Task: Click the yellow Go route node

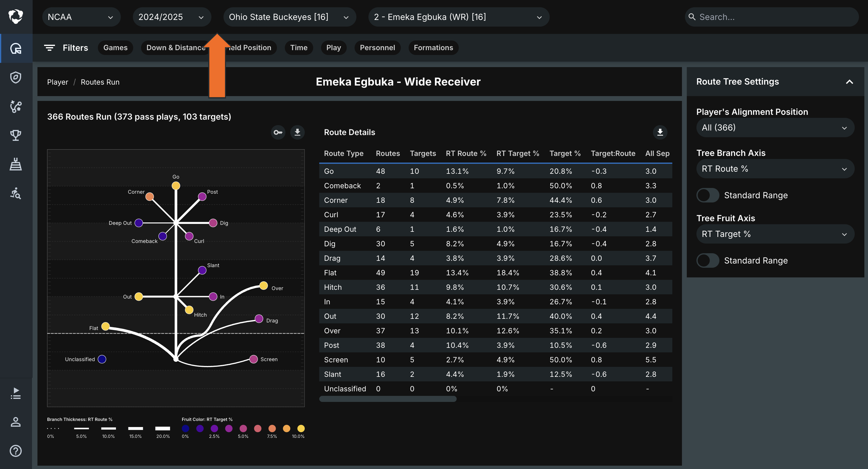Action: (x=176, y=186)
